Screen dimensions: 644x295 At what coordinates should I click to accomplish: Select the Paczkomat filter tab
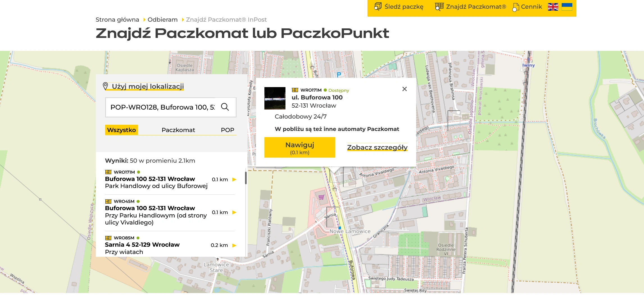178,130
